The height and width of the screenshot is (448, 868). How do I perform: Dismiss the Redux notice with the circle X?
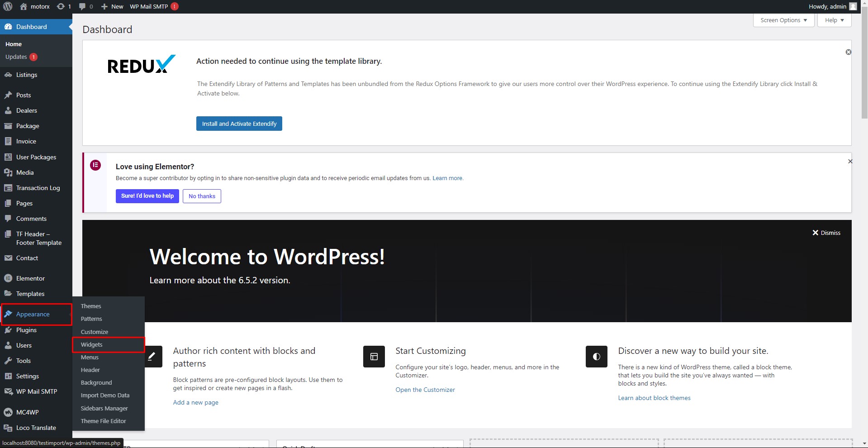click(x=849, y=52)
